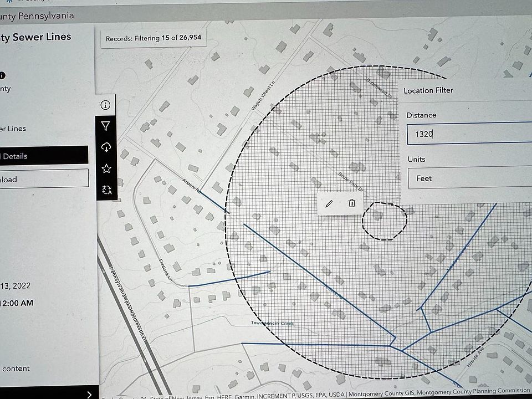Click the star favorite icon
532x399 pixels.
(106, 168)
